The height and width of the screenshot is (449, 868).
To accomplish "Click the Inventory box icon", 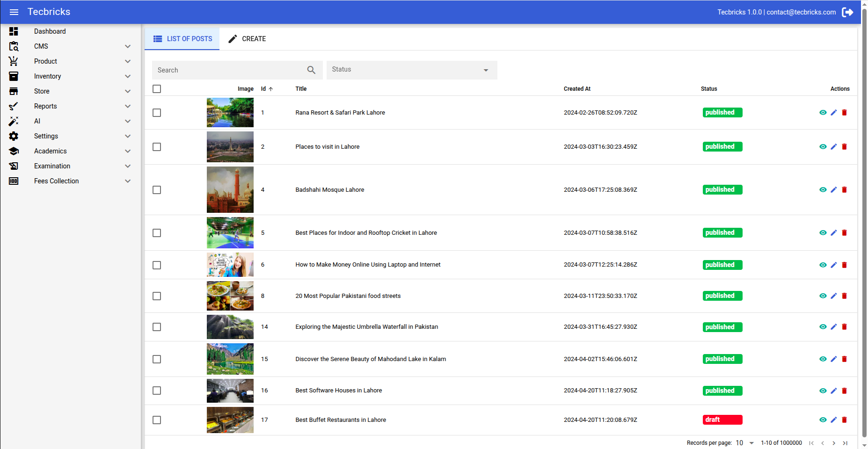I will [x=14, y=76].
